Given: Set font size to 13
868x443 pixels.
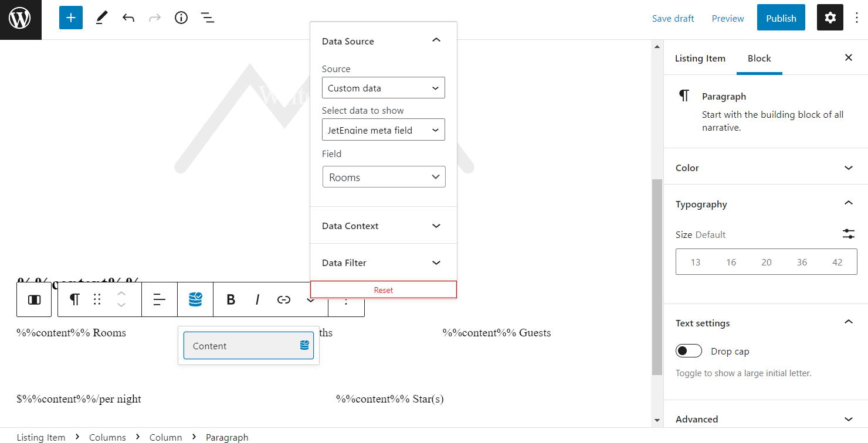Looking at the screenshot, I should point(696,262).
